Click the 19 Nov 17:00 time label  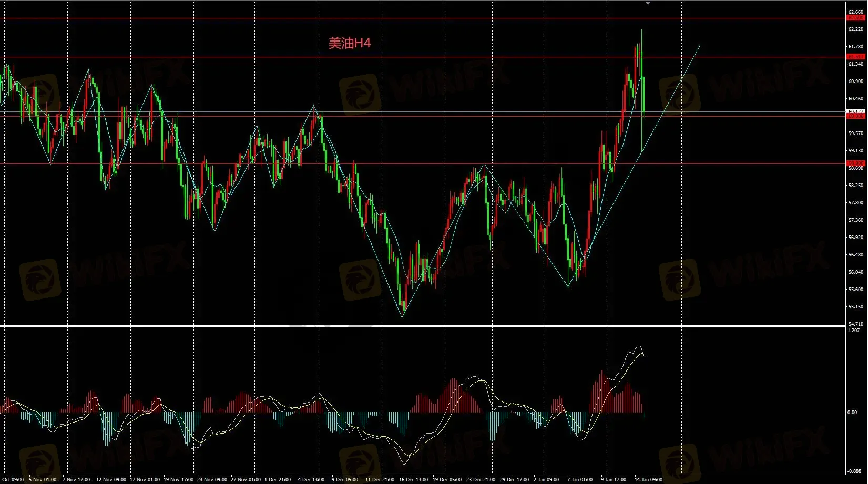[x=178, y=480]
